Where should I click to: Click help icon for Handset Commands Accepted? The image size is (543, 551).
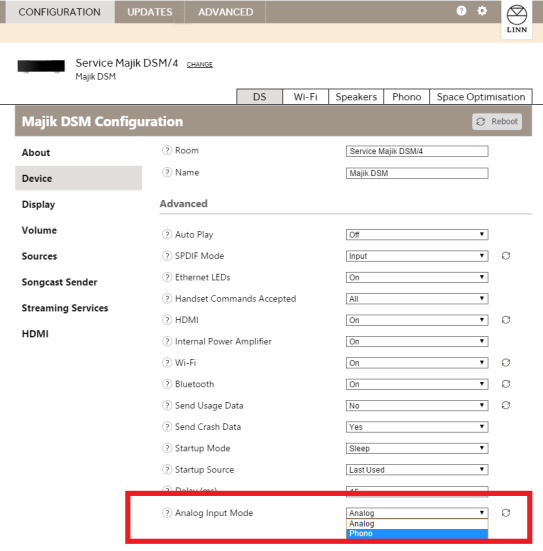click(167, 299)
